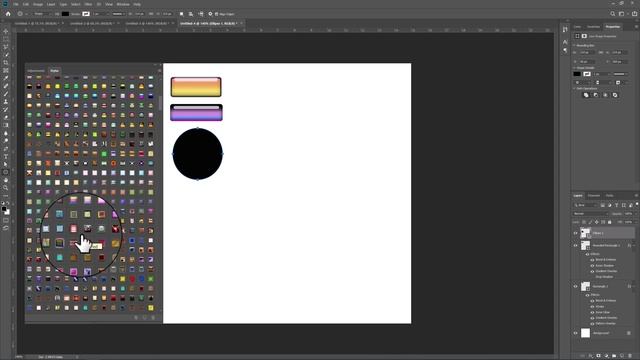Click the Lock all icon in Layers panel
640x360 pixels.
[x=610, y=222]
